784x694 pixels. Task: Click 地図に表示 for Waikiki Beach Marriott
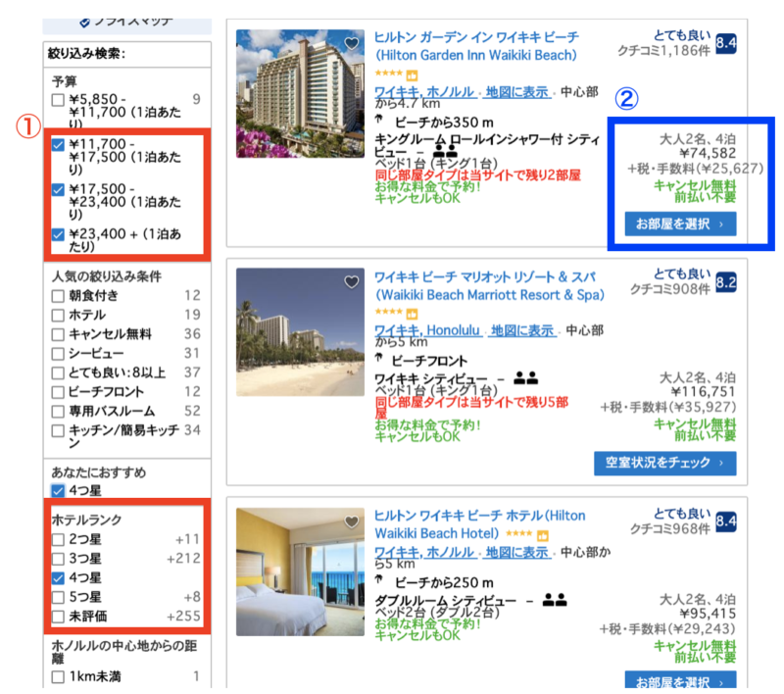point(522,330)
